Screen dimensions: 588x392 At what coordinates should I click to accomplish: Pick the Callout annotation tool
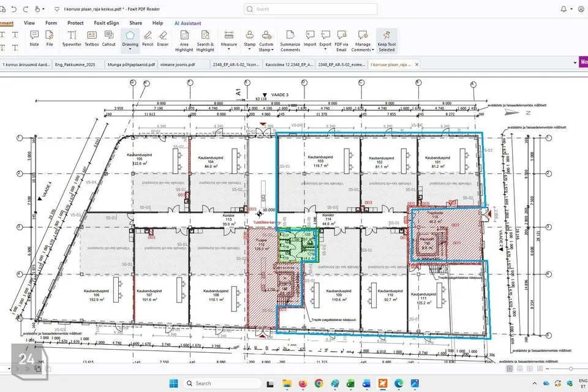click(108, 39)
